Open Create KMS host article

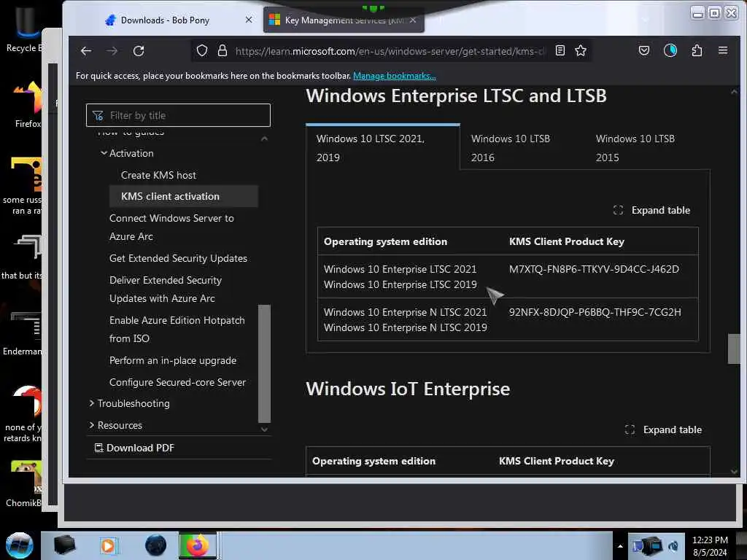[x=158, y=175]
